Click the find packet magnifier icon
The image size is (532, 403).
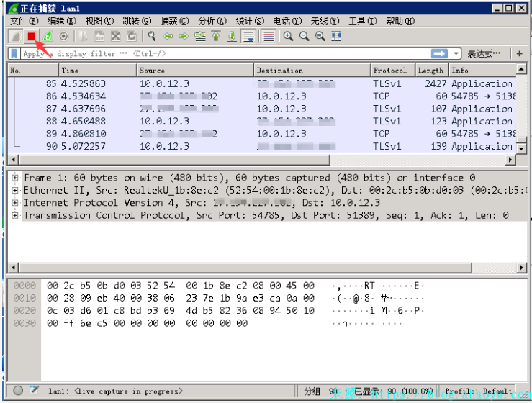pos(151,36)
